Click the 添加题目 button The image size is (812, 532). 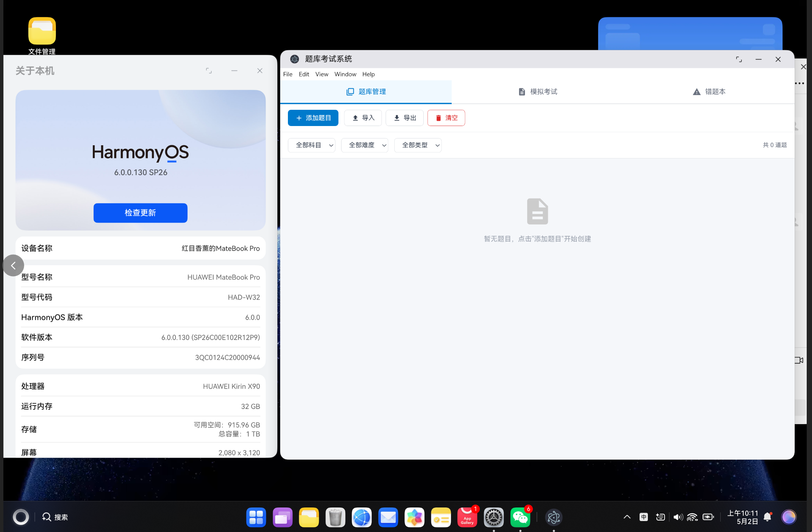[313, 118]
